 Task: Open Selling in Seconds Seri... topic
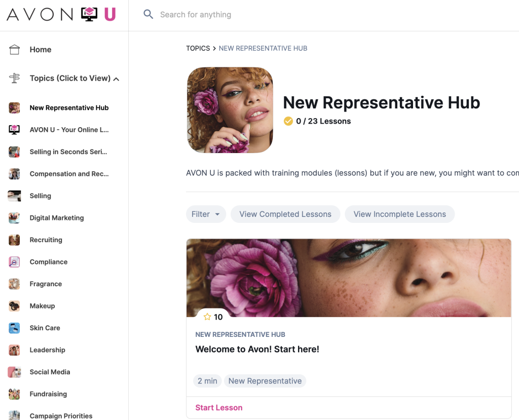click(68, 151)
